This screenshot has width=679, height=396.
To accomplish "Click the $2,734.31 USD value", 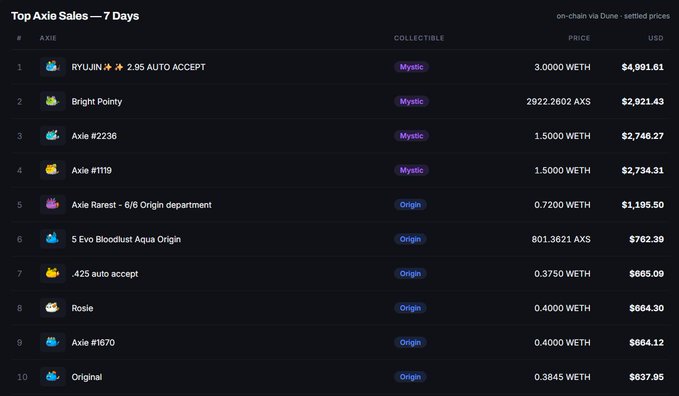I will coord(643,170).
